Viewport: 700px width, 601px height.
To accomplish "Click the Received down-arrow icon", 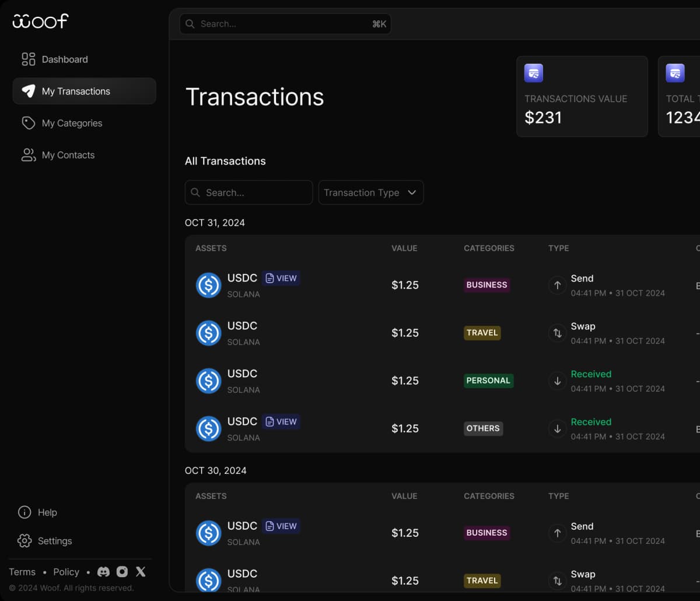I will (557, 381).
